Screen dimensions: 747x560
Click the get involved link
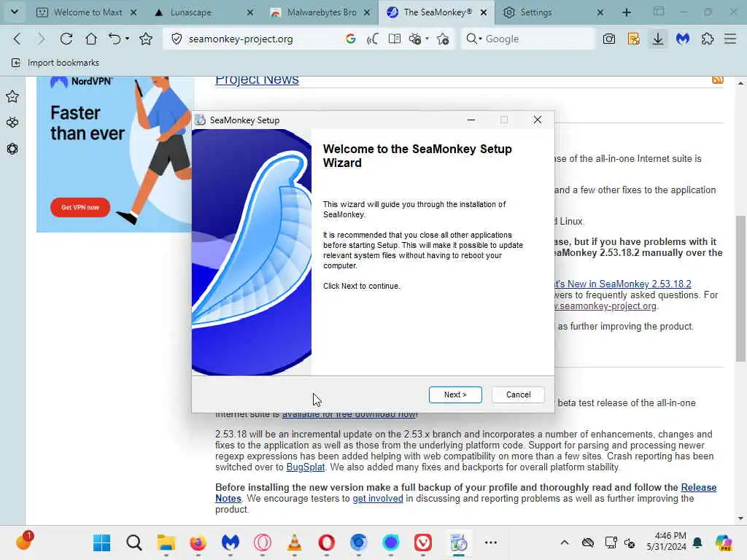(378, 499)
